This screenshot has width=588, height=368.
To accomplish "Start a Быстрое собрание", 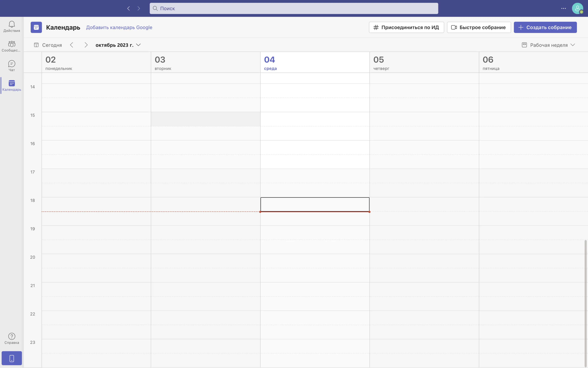I will [x=479, y=27].
